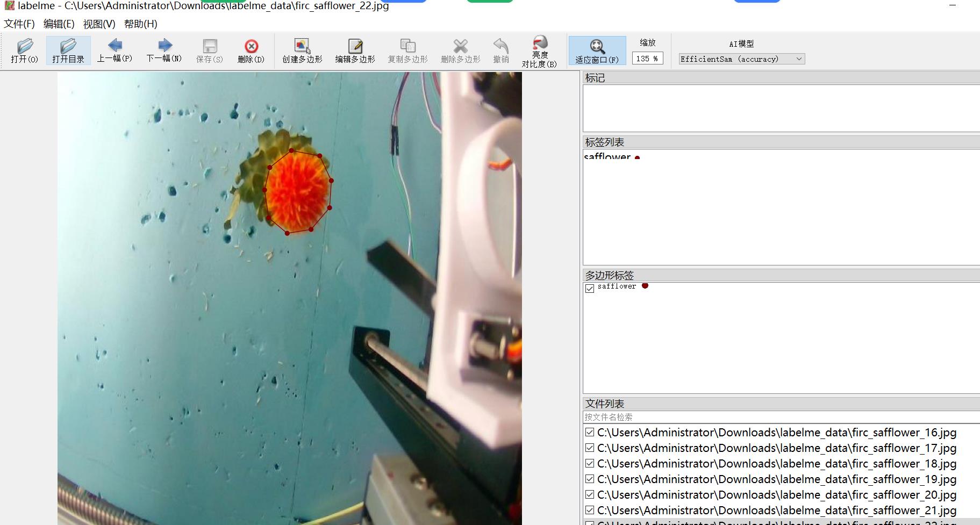Click the Open Directory (打开目录) icon
Viewport: 980px width, 525px height.
(68, 51)
